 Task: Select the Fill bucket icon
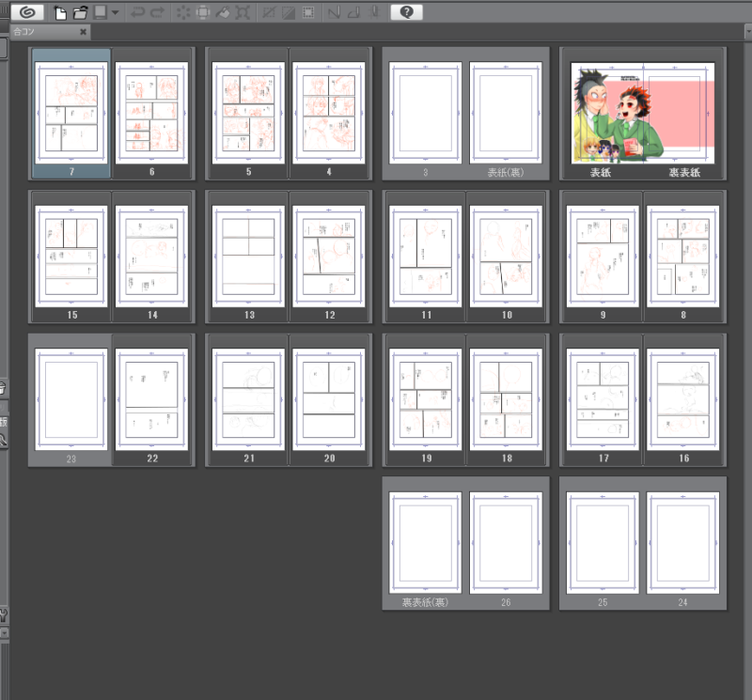click(223, 12)
